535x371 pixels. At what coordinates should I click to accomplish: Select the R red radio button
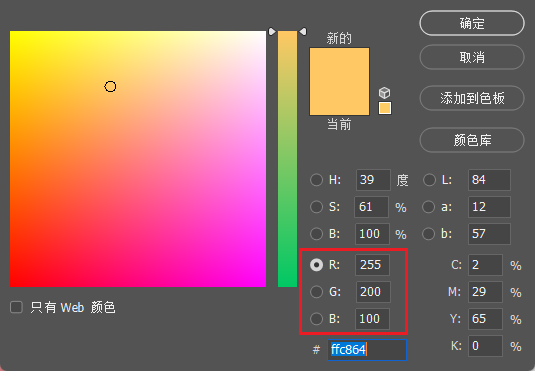pyautogui.click(x=316, y=265)
